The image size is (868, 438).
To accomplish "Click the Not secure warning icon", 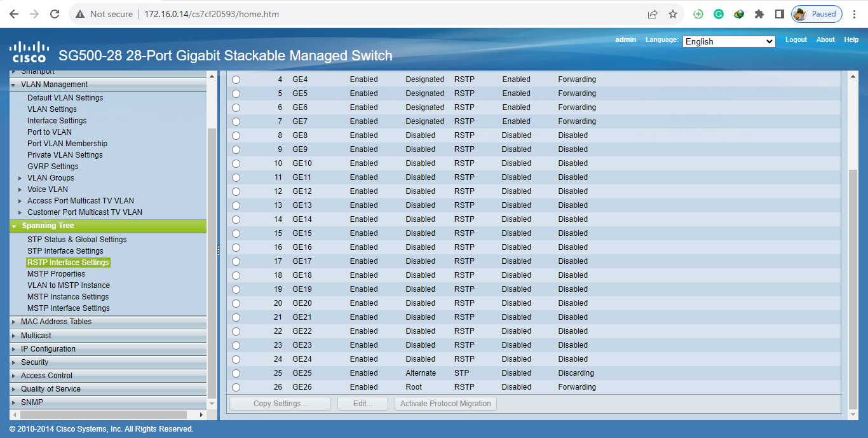I will (80, 14).
